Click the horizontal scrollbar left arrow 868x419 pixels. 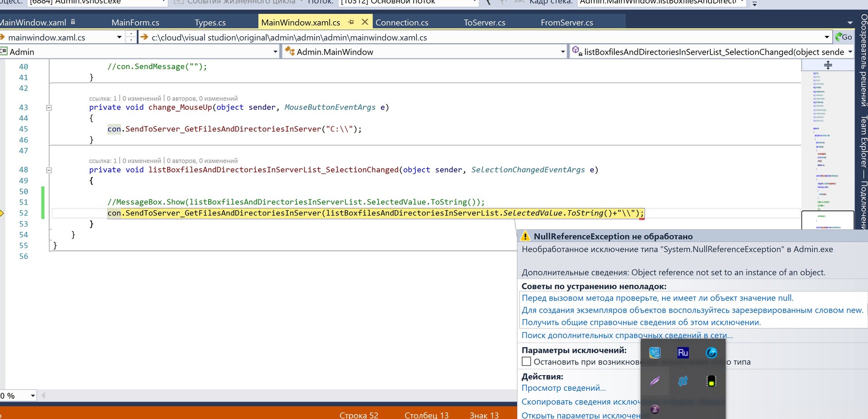(43, 395)
